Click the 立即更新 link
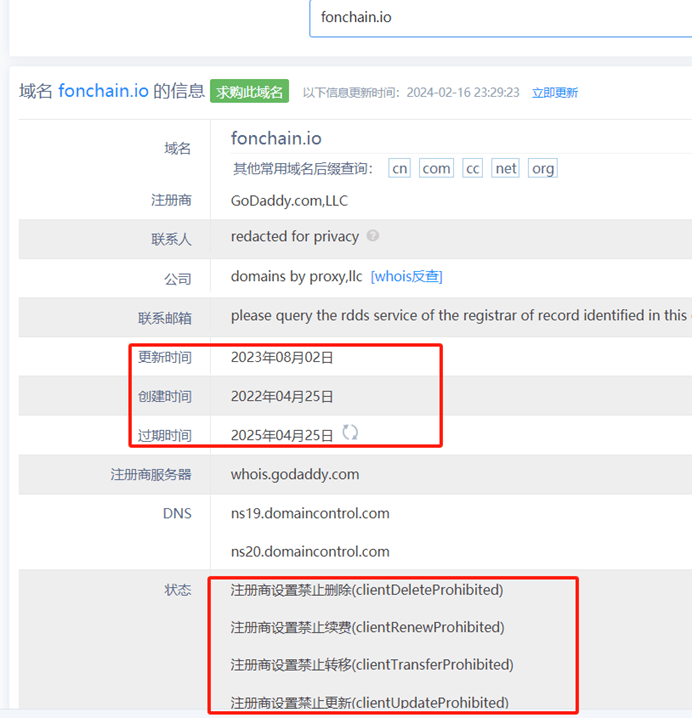The image size is (692, 718). 555,93
